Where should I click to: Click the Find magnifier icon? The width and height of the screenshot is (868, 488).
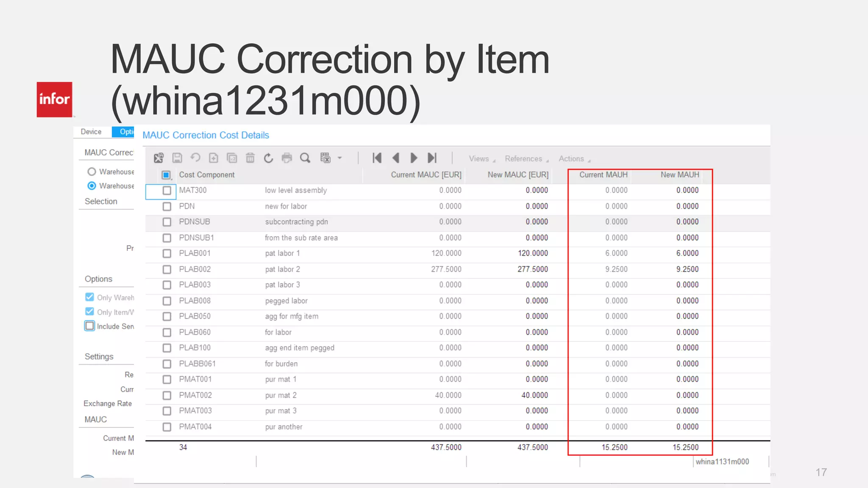pos(305,158)
